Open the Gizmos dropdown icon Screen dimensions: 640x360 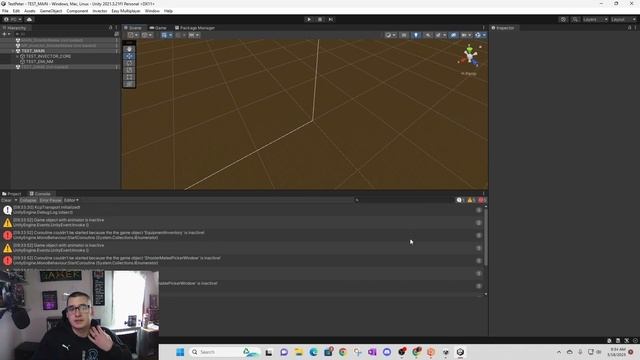coord(480,35)
